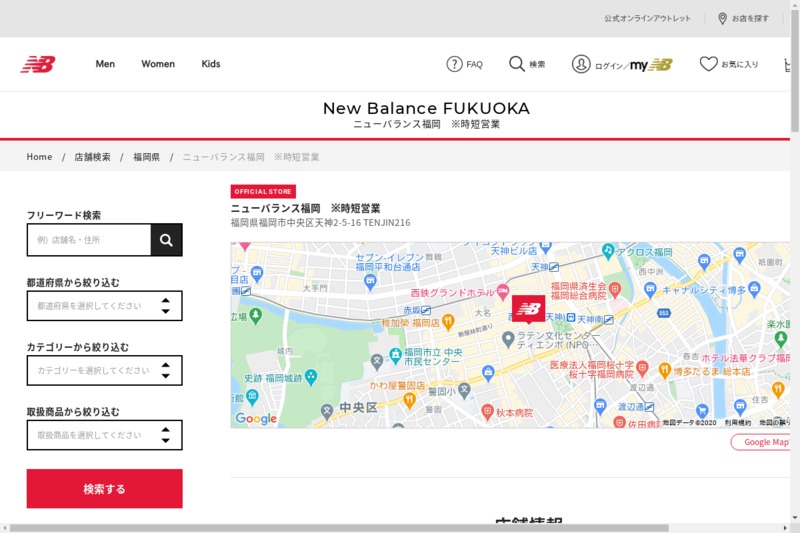
Task: Select the 西鉄グランドホテル map pin
Action: pyautogui.click(x=503, y=291)
